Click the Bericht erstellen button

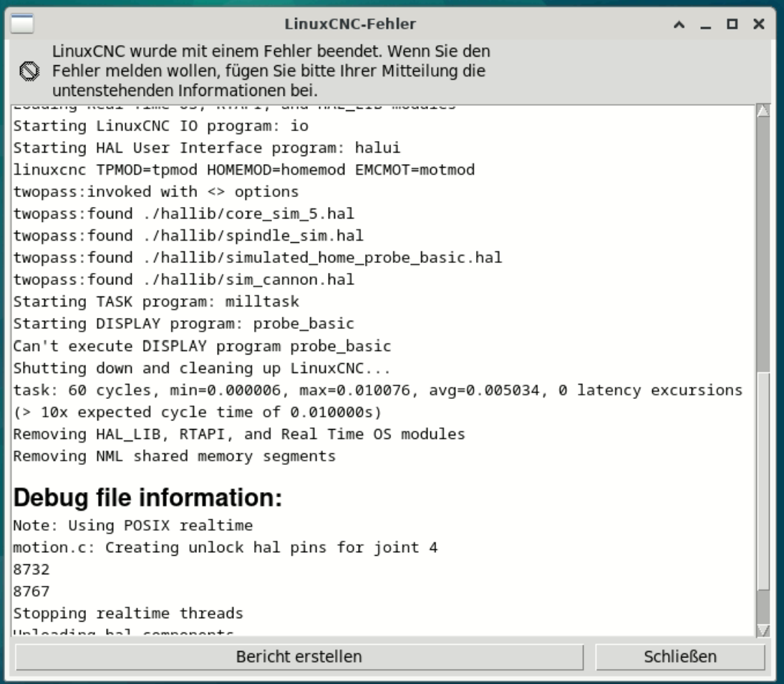[x=299, y=657]
